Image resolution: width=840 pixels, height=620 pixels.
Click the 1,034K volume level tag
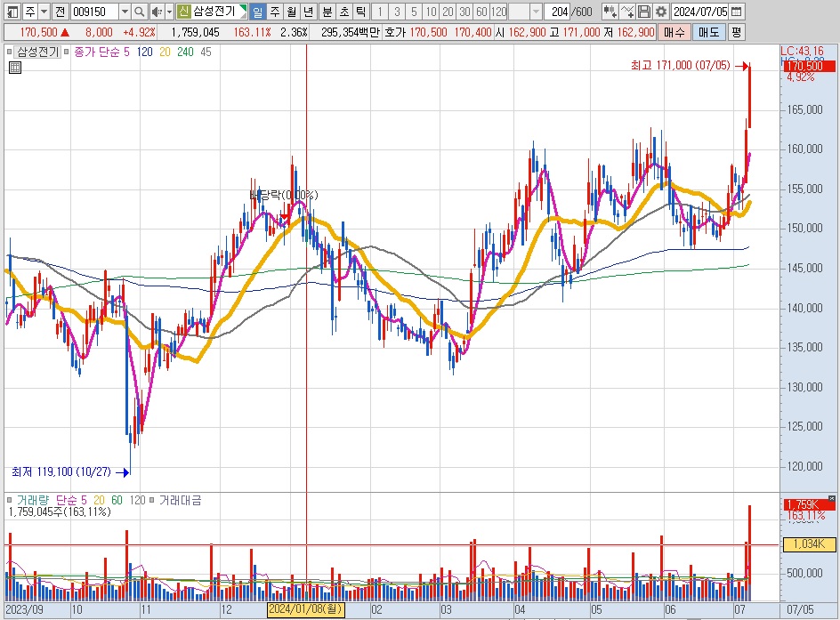tap(809, 544)
